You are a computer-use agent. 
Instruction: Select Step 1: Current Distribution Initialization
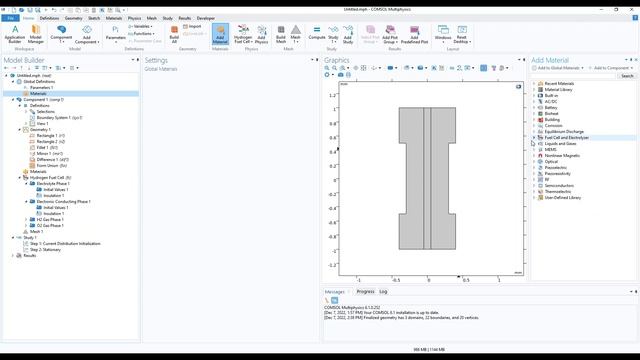click(65, 244)
